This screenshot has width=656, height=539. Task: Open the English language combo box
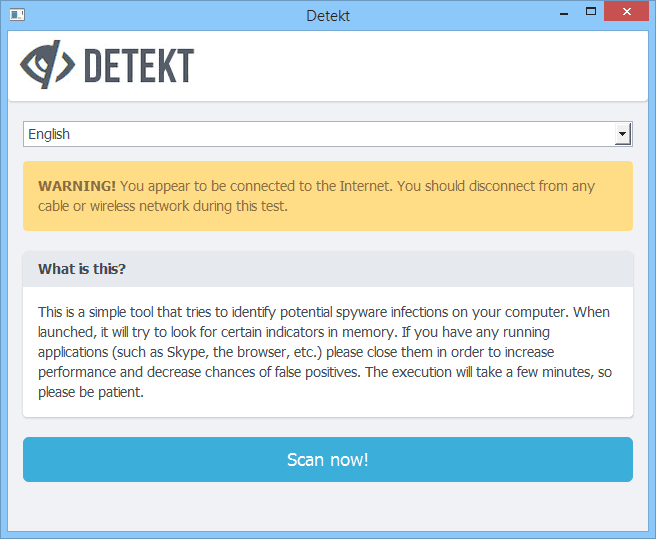tap(328, 134)
